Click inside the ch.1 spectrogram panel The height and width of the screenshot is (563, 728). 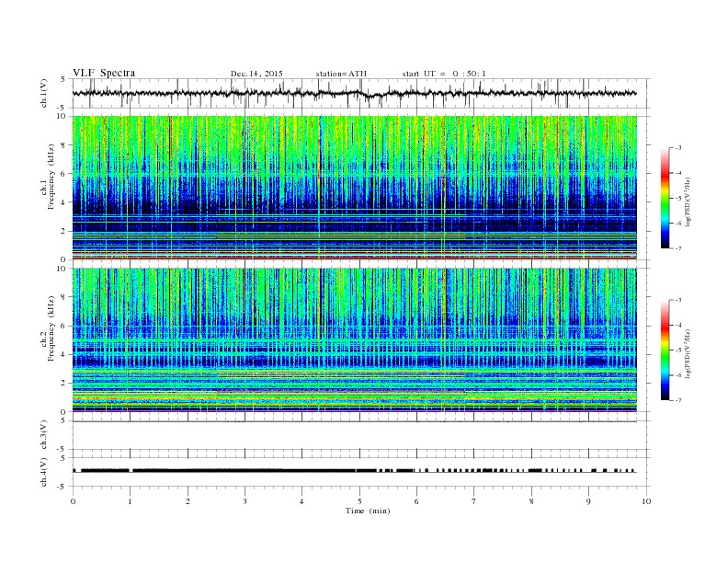[x=355, y=188]
